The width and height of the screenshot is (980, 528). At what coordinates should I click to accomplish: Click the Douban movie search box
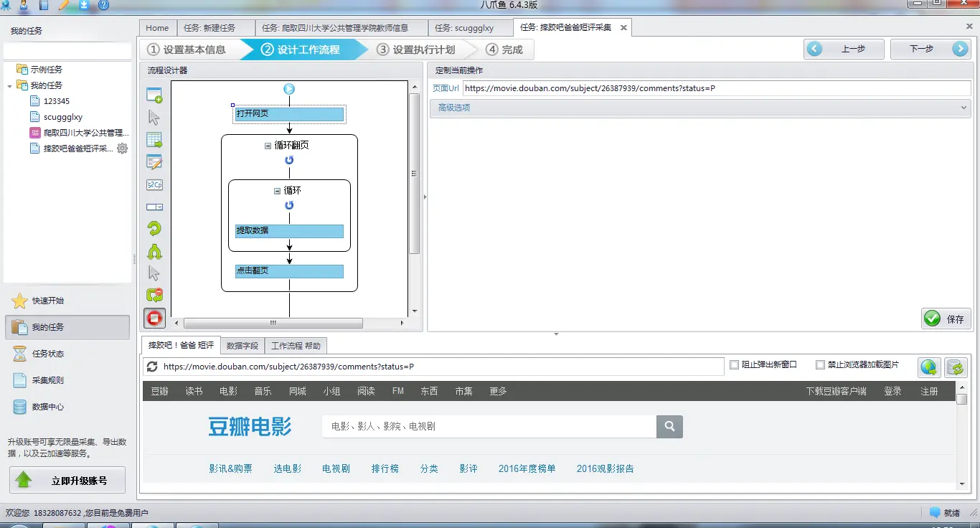(x=489, y=426)
